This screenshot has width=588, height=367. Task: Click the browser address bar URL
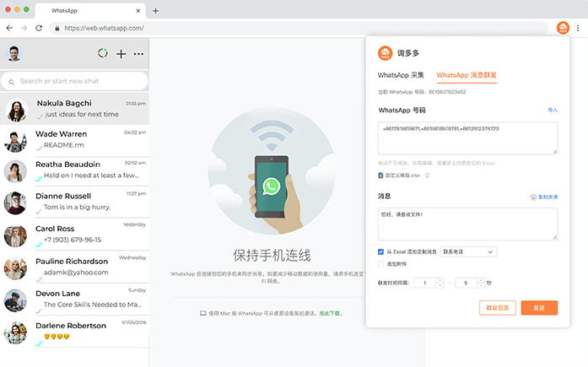104,28
